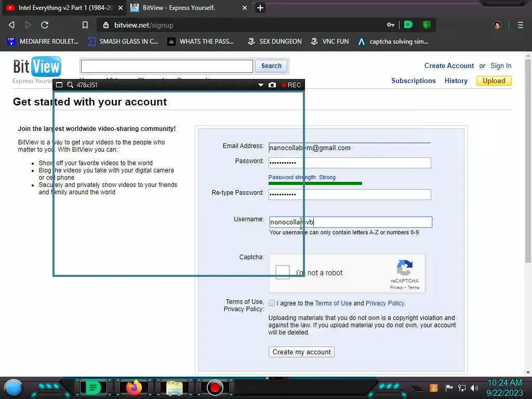This screenshot has height=399, width=532.
Task: Click the green speech bubble extension icon
Action: click(408, 25)
